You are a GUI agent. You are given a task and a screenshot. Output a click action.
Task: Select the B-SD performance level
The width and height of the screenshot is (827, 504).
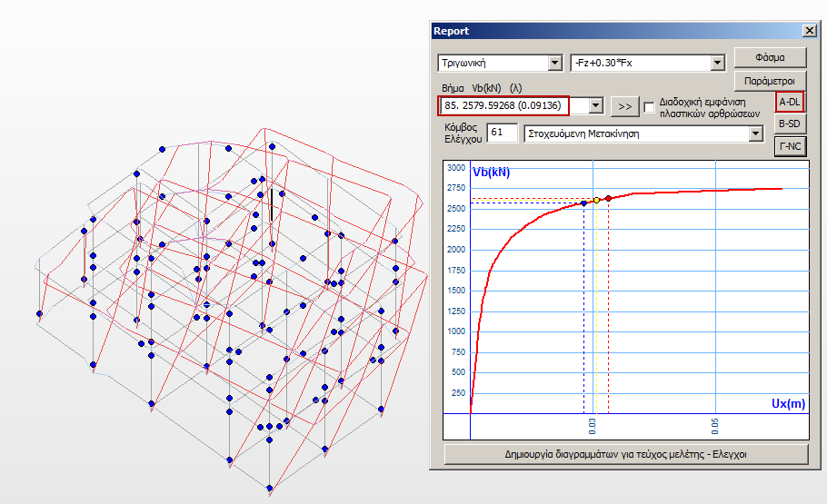(x=790, y=124)
